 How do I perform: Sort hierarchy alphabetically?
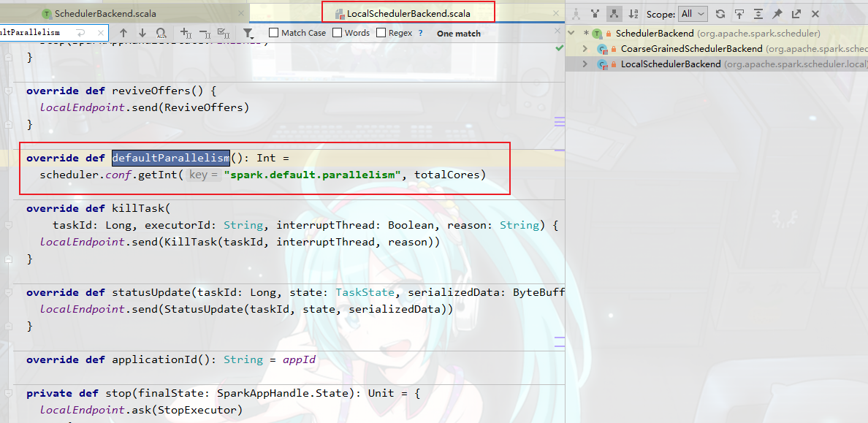633,14
